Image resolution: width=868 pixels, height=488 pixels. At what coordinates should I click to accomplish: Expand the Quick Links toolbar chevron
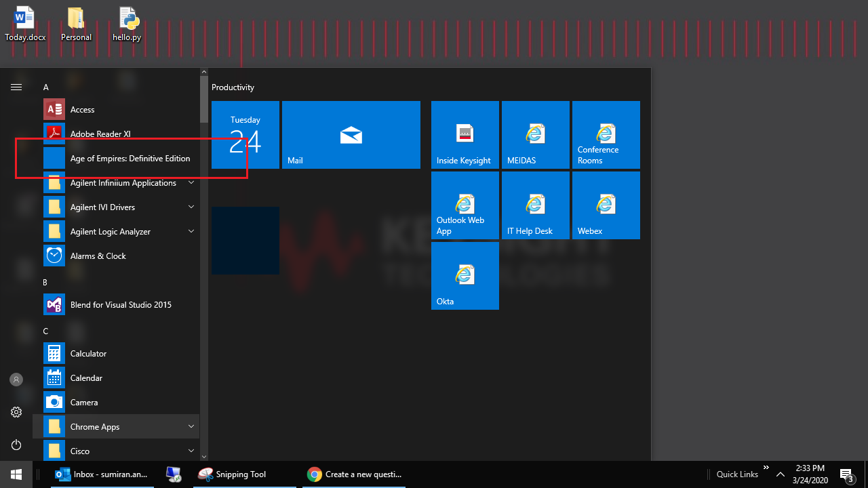point(766,468)
